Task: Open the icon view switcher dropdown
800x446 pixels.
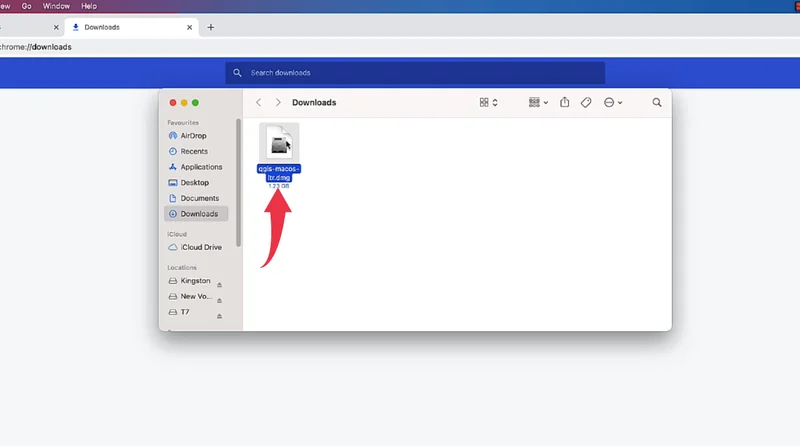Action: [x=488, y=102]
